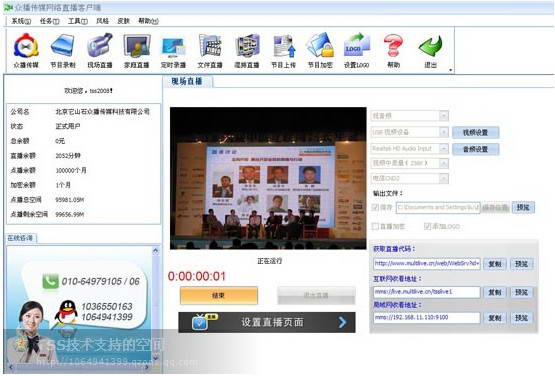This screenshot has width=555, height=376.
Task: Open 家庭直播 from the toolbar
Action: pyautogui.click(x=137, y=46)
